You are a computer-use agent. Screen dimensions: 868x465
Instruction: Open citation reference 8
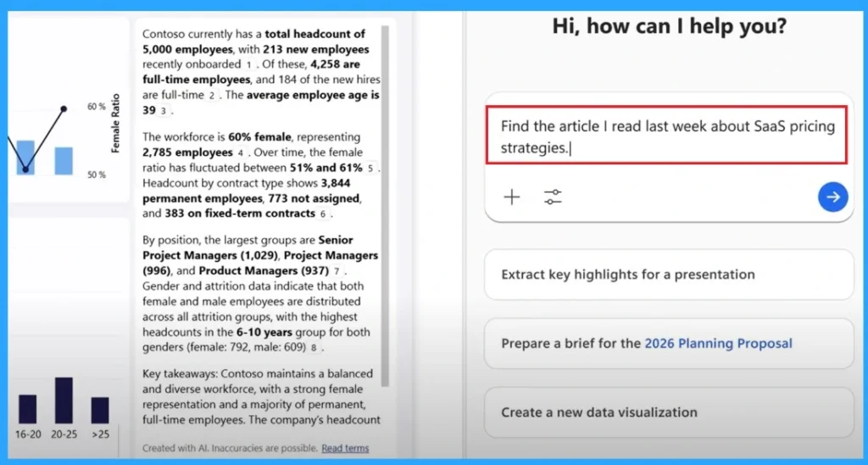pos(314,348)
